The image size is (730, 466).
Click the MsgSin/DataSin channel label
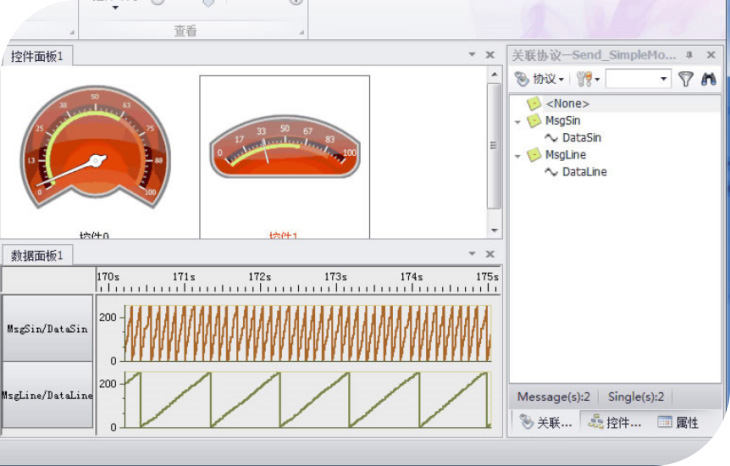tap(47, 328)
